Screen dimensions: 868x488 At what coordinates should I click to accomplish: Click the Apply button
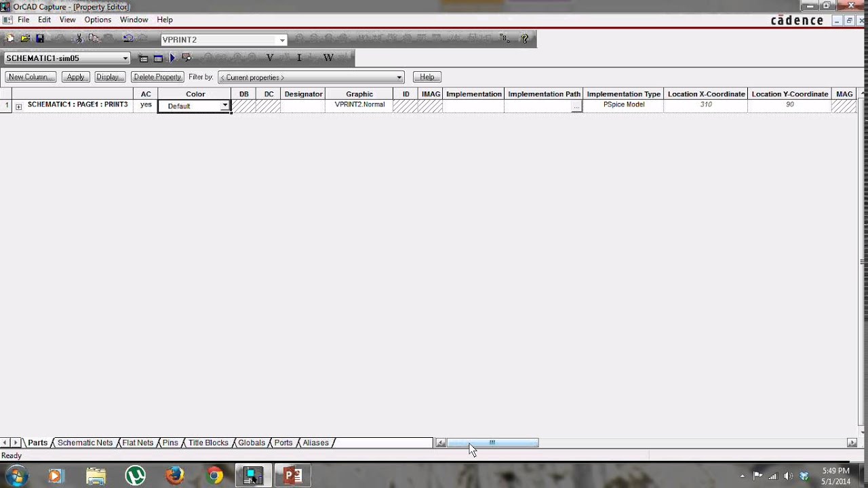75,77
